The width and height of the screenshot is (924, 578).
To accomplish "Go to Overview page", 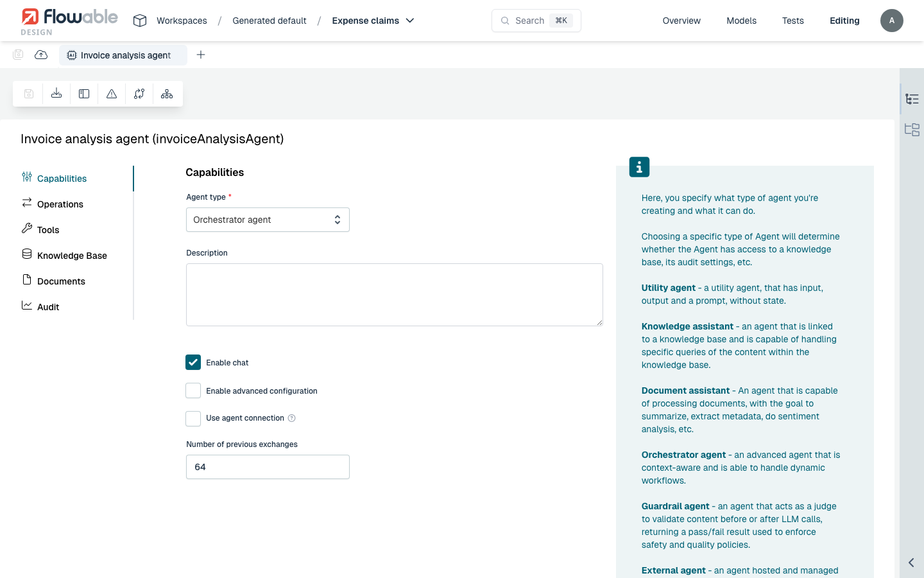I will point(681,21).
